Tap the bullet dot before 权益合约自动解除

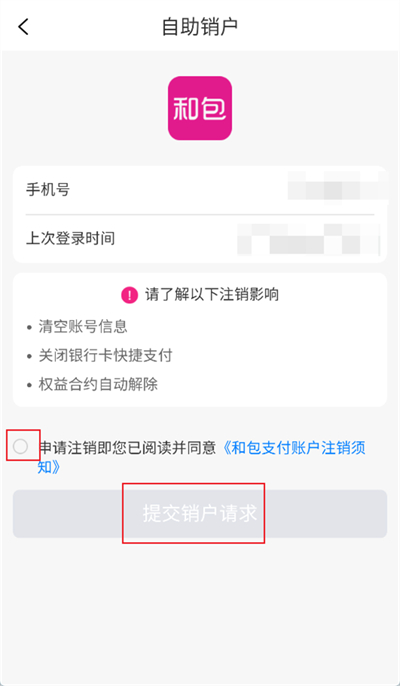point(29,385)
